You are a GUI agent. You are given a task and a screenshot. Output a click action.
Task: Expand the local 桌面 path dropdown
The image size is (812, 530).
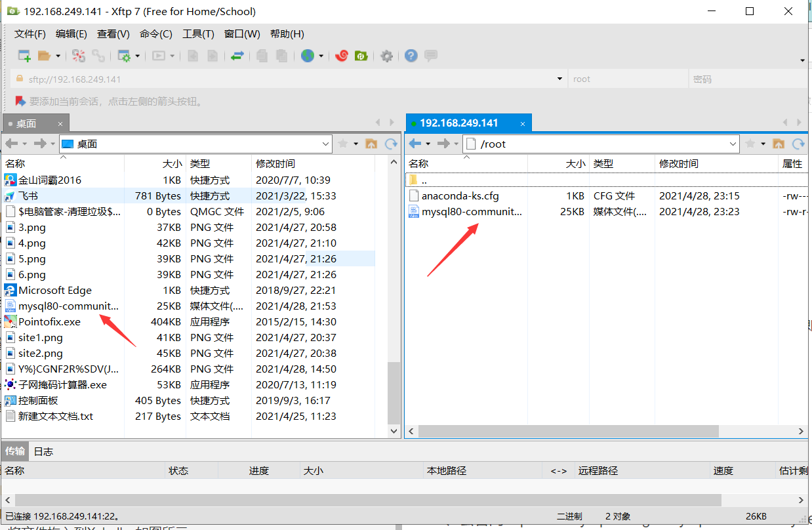point(326,144)
